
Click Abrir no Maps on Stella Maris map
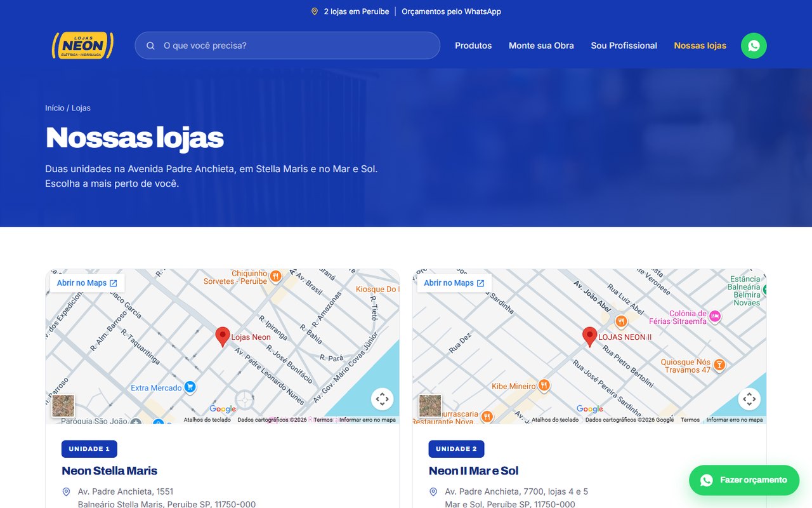point(87,283)
